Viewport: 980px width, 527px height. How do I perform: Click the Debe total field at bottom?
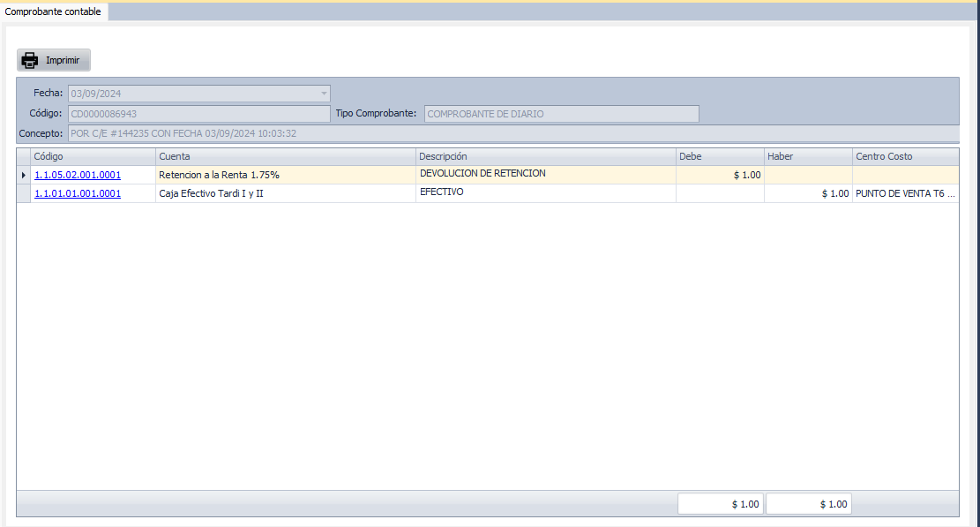721,504
